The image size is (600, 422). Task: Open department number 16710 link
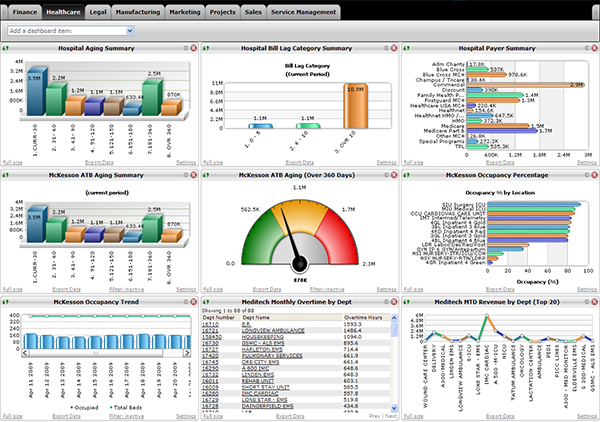(210, 324)
